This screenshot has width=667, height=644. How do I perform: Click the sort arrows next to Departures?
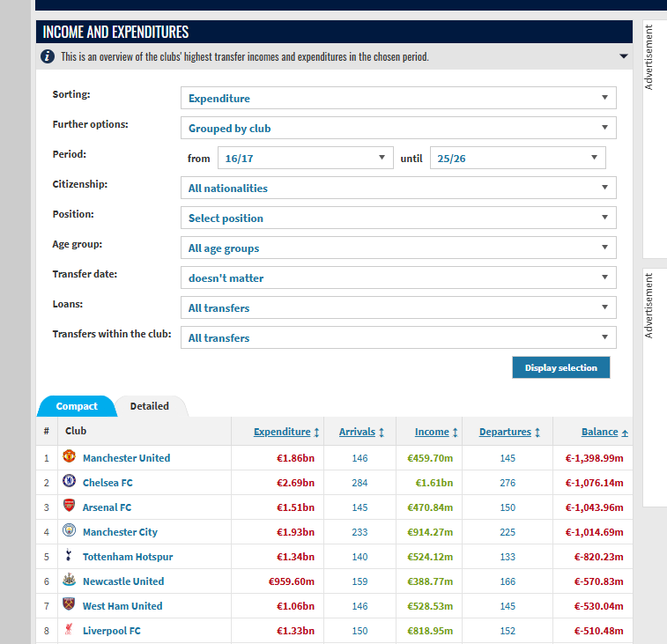(x=537, y=433)
